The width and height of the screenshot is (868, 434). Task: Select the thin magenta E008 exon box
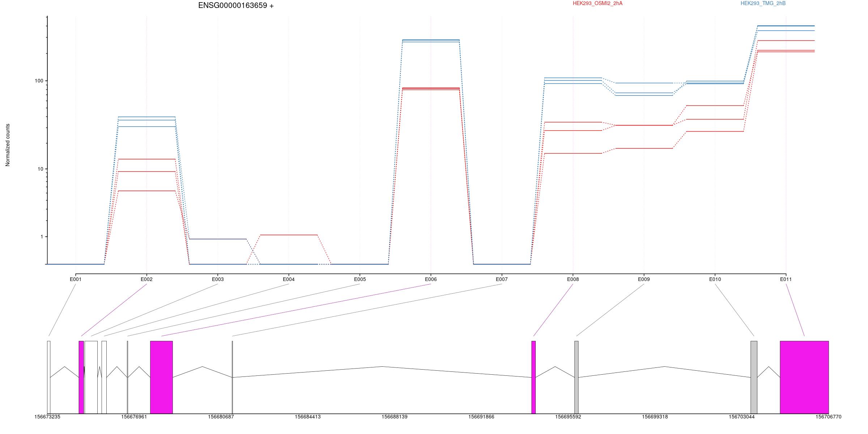pos(533,377)
